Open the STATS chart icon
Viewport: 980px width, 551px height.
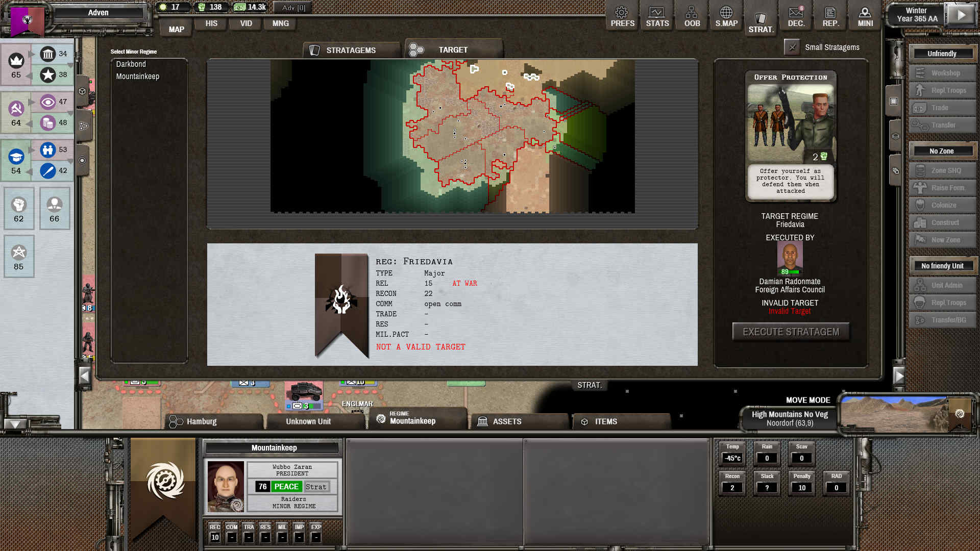657,16
